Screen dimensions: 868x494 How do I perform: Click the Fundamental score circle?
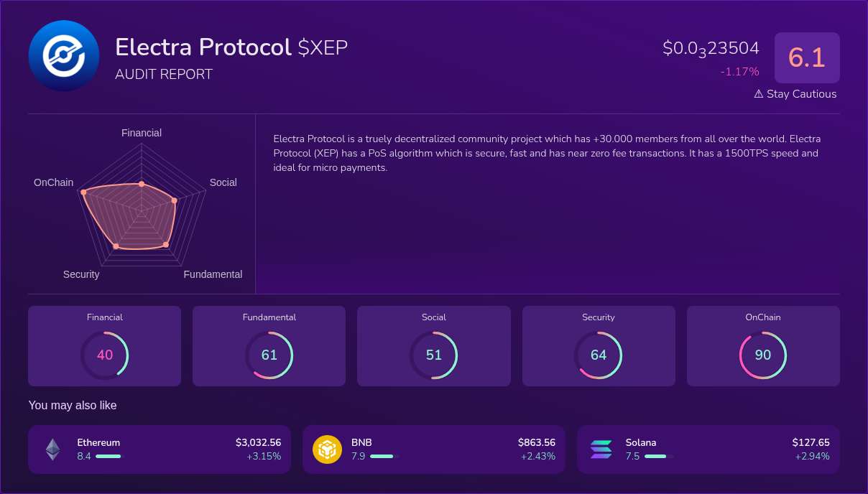(269, 355)
